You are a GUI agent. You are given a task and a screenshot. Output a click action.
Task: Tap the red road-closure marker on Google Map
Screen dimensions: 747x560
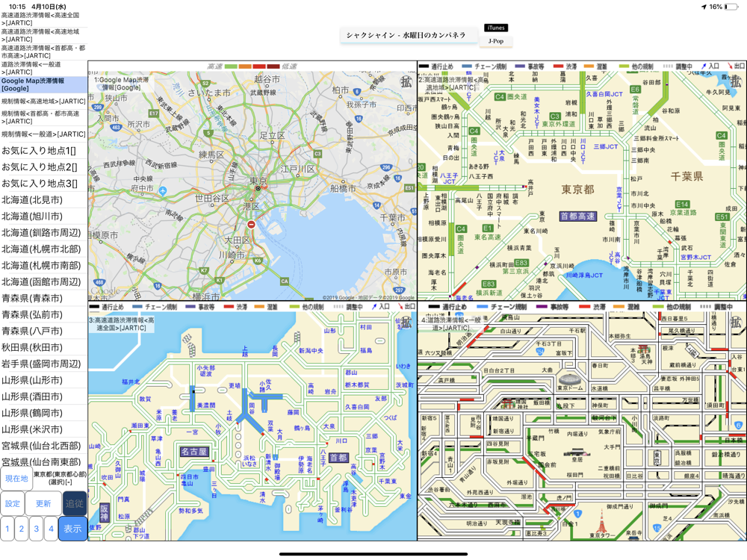[251, 224]
